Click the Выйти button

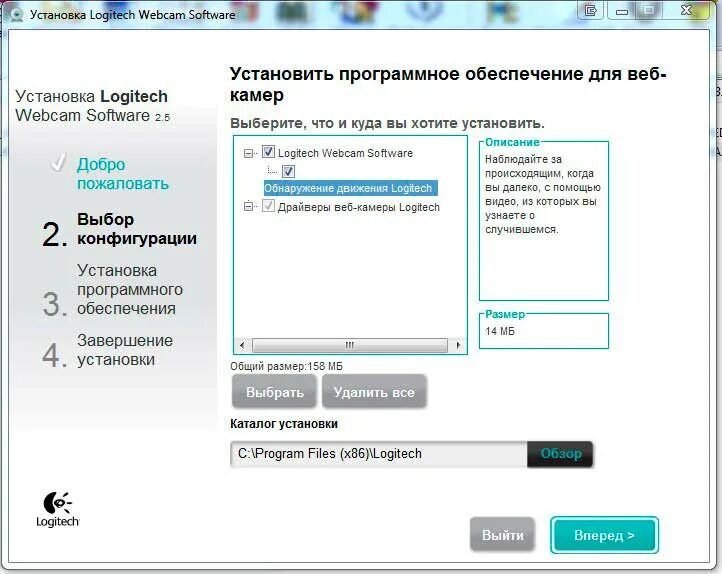(502, 534)
